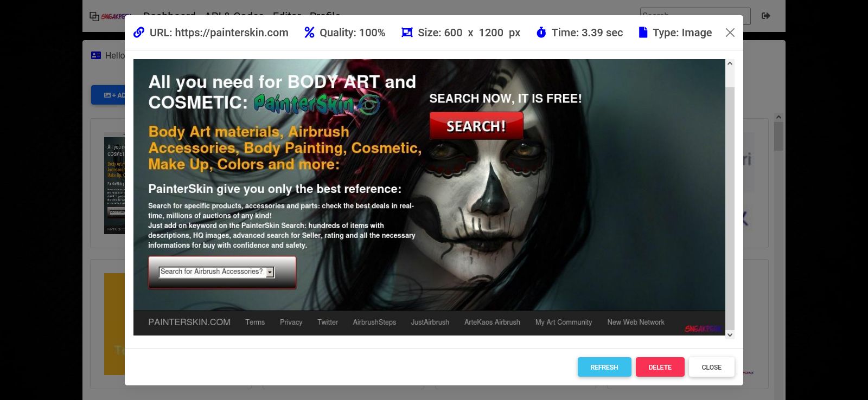Click the 'Hello' greeting behind the dialog
Viewport: 868px width, 400px height.
(x=115, y=55)
